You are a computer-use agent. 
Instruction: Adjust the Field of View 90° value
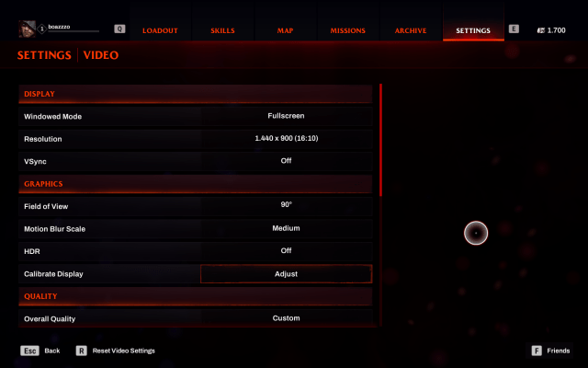click(286, 206)
